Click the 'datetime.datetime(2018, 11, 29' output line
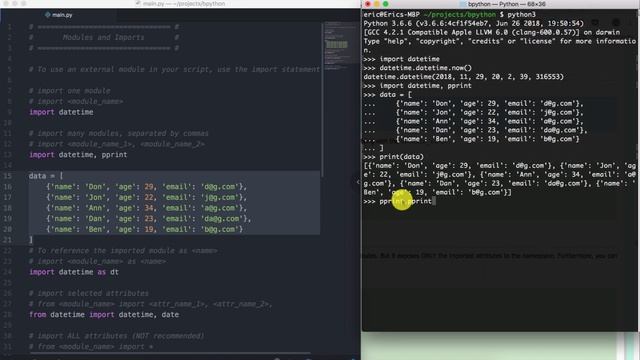Viewport: 640px width, 360px height. click(x=463, y=77)
